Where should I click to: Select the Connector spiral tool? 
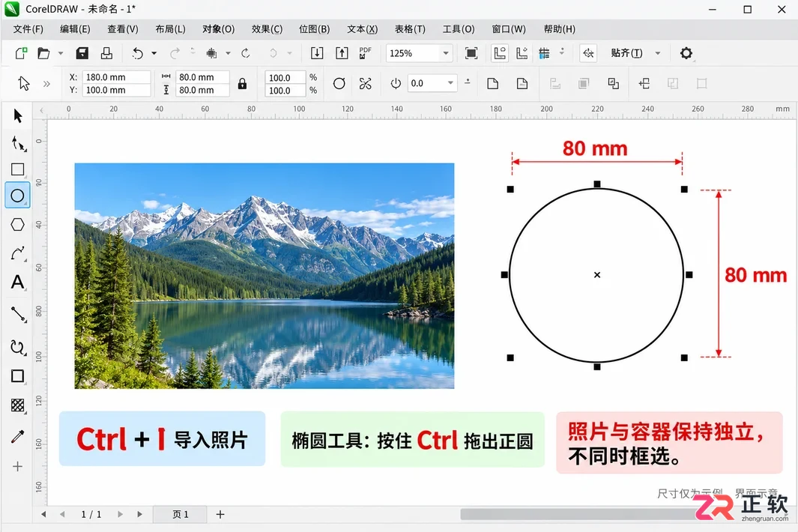point(18,347)
